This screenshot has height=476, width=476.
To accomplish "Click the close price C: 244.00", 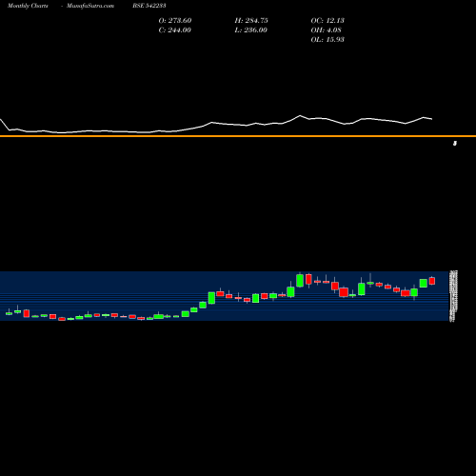I will (x=174, y=30).
